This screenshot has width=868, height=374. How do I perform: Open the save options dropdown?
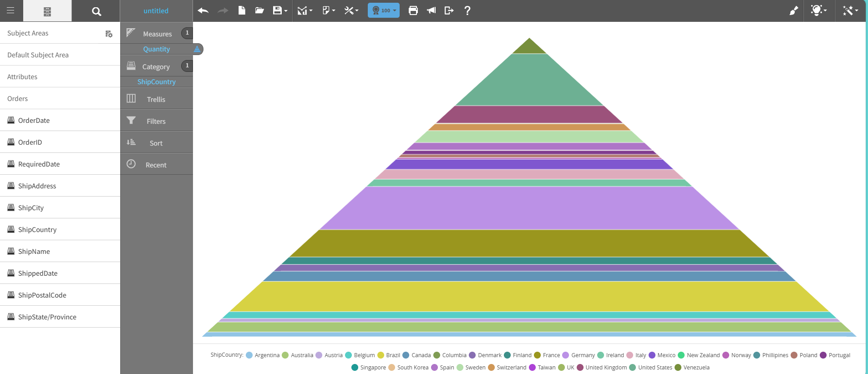point(280,10)
